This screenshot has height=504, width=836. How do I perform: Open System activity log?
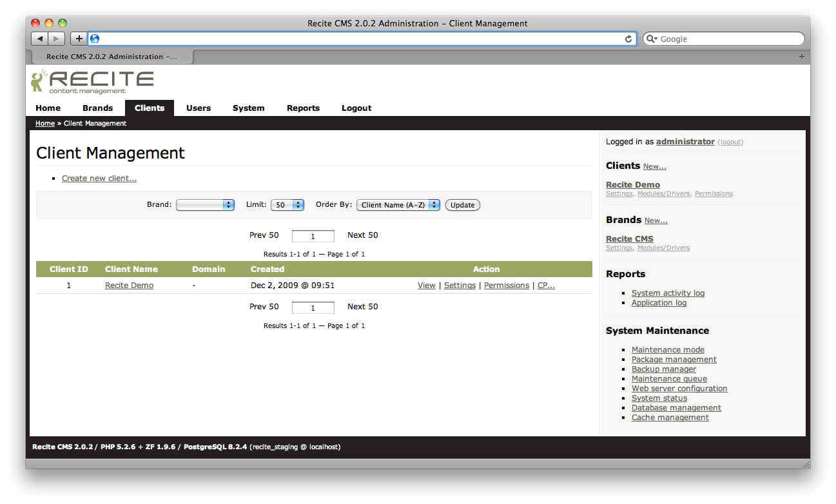coord(668,293)
